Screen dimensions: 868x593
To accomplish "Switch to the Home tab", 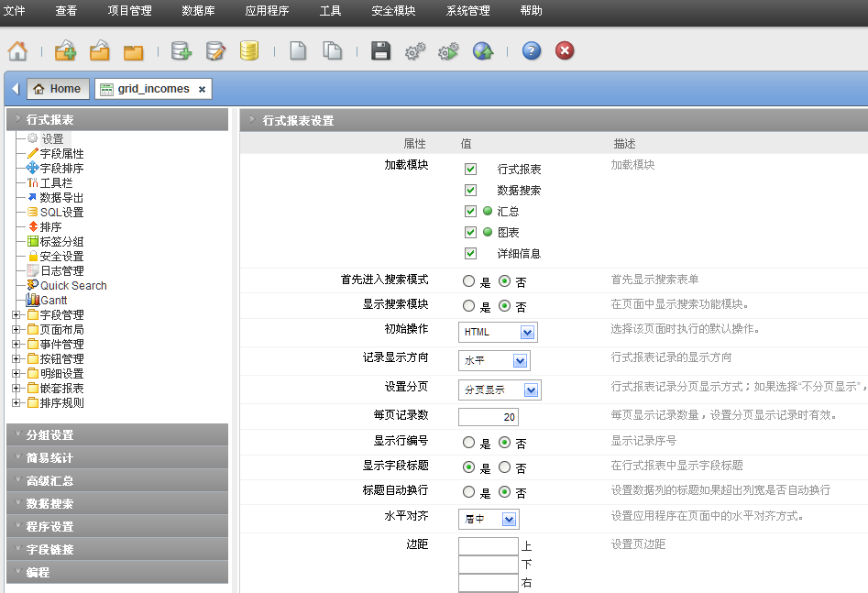I will 58,89.
